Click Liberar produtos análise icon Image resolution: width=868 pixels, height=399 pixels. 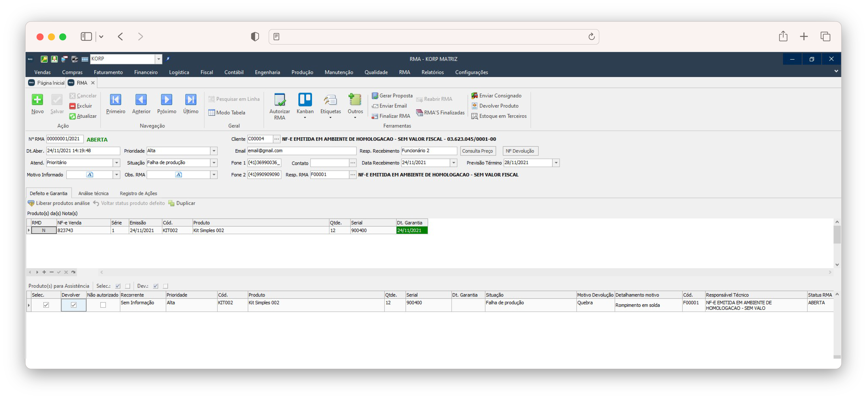point(31,203)
